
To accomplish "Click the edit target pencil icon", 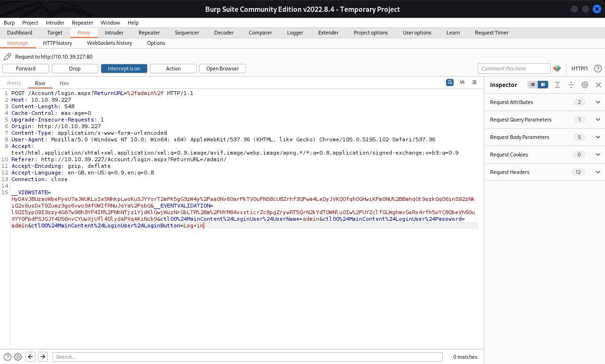I will 7,57.
